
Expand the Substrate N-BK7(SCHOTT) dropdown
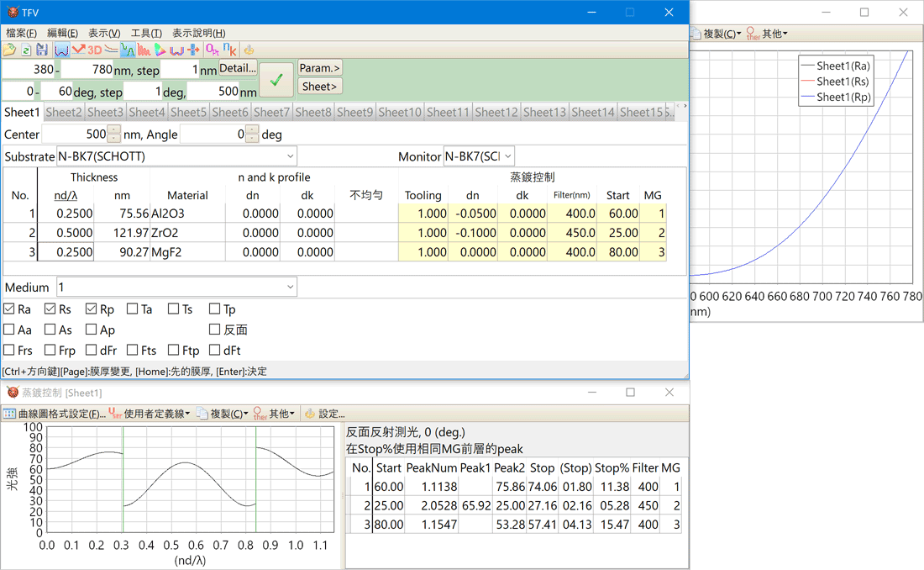click(x=290, y=156)
